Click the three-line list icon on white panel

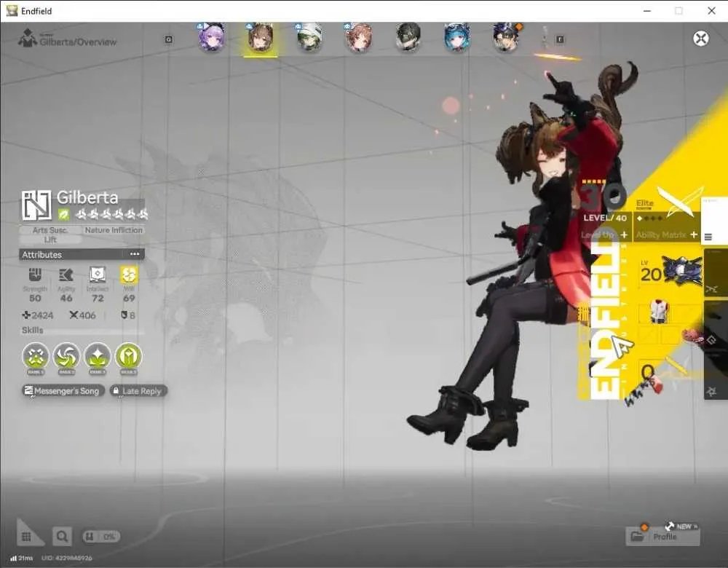click(708, 237)
